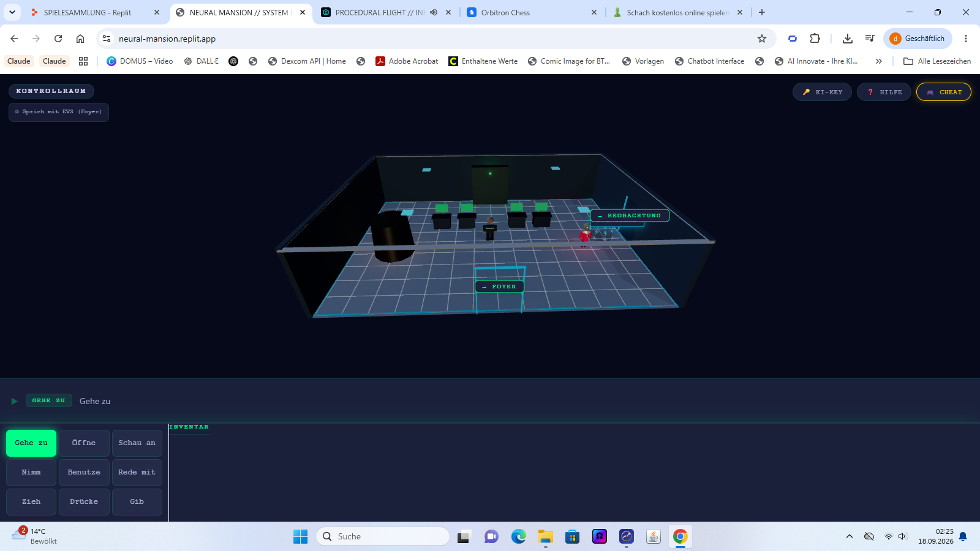The width and height of the screenshot is (980, 551).
Task: Open the Chrome three-dot menu
Action: 966,39
